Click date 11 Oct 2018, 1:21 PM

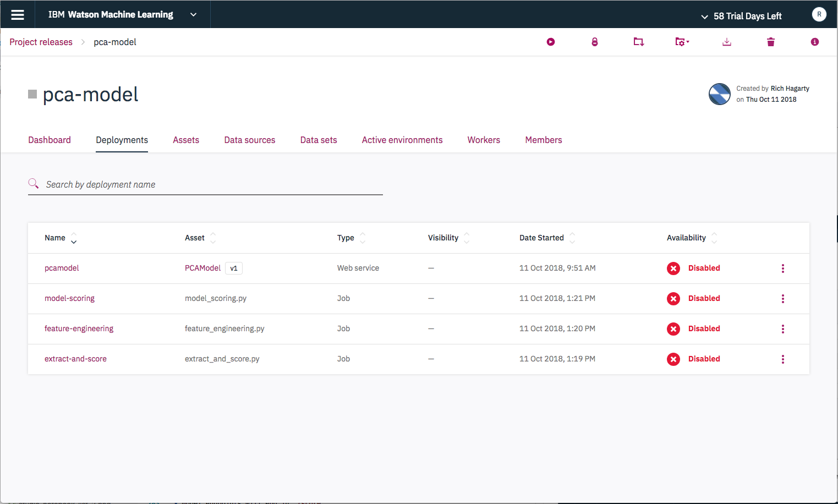click(x=557, y=298)
